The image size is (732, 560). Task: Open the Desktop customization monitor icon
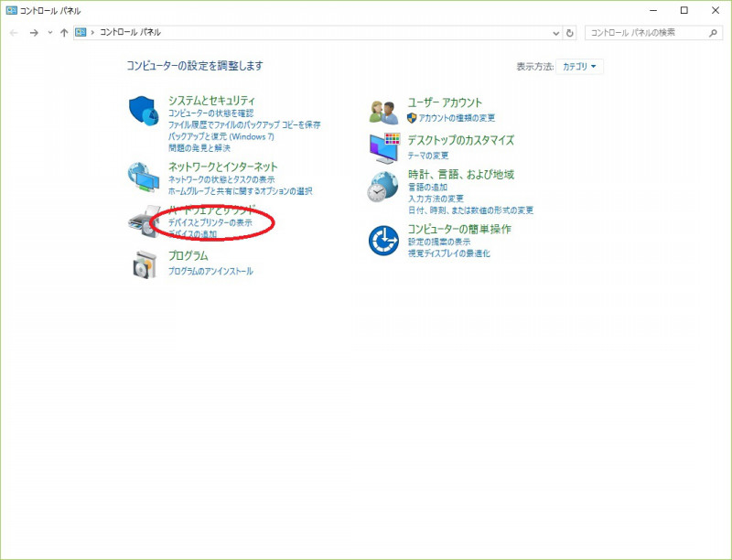[x=384, y=148]
